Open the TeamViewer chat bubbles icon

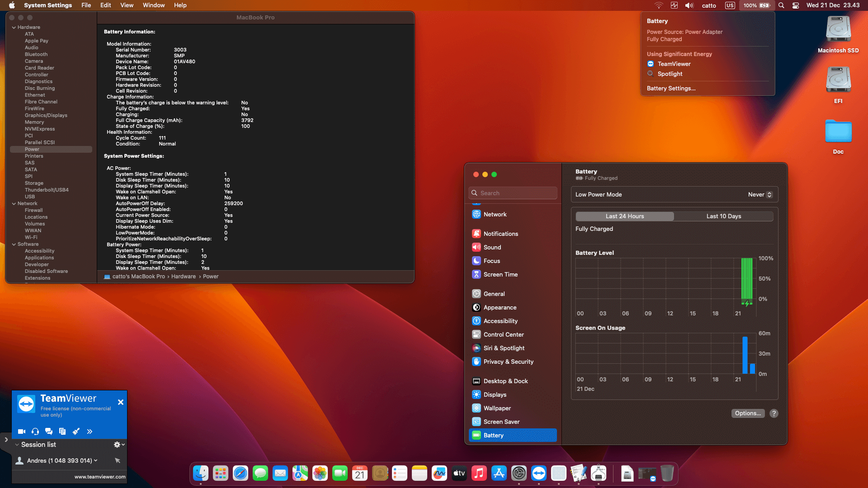[49, 432]
